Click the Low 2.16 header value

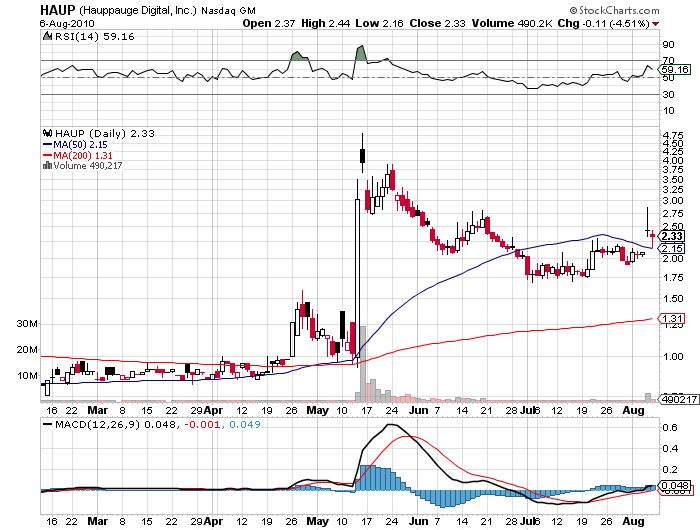[x=379, y=23]
